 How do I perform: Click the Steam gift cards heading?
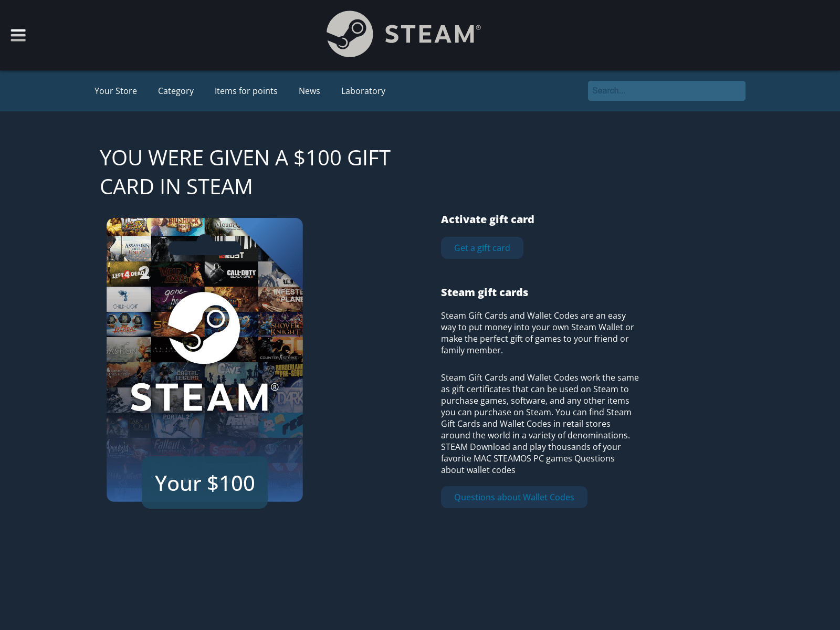(485, 292)
